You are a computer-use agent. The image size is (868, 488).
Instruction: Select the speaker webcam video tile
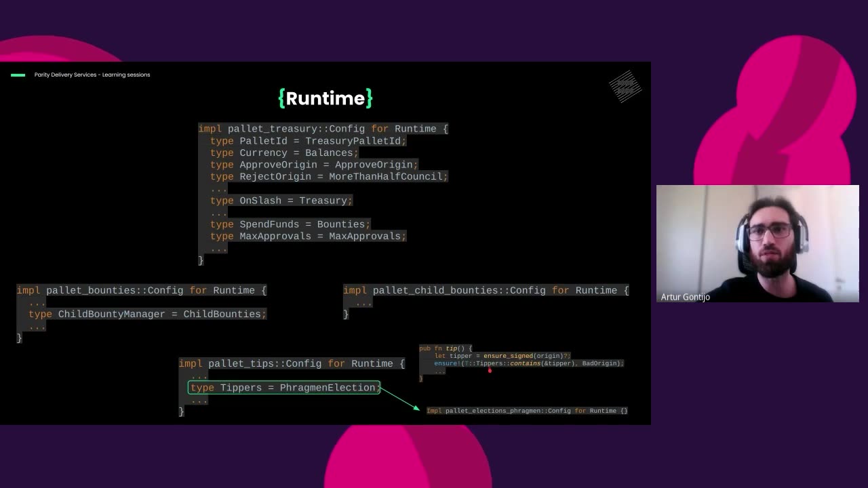757,243
